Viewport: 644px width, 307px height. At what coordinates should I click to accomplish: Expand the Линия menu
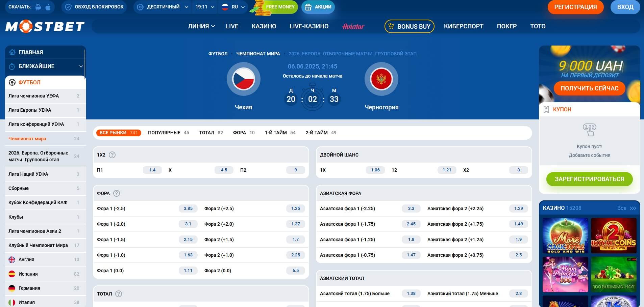coord(201,26)
